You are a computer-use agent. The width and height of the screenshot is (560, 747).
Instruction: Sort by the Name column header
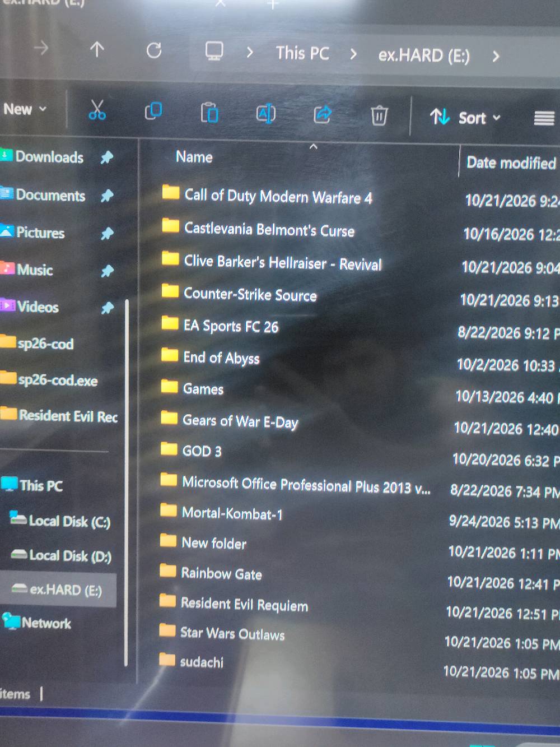tap(194, 157)
